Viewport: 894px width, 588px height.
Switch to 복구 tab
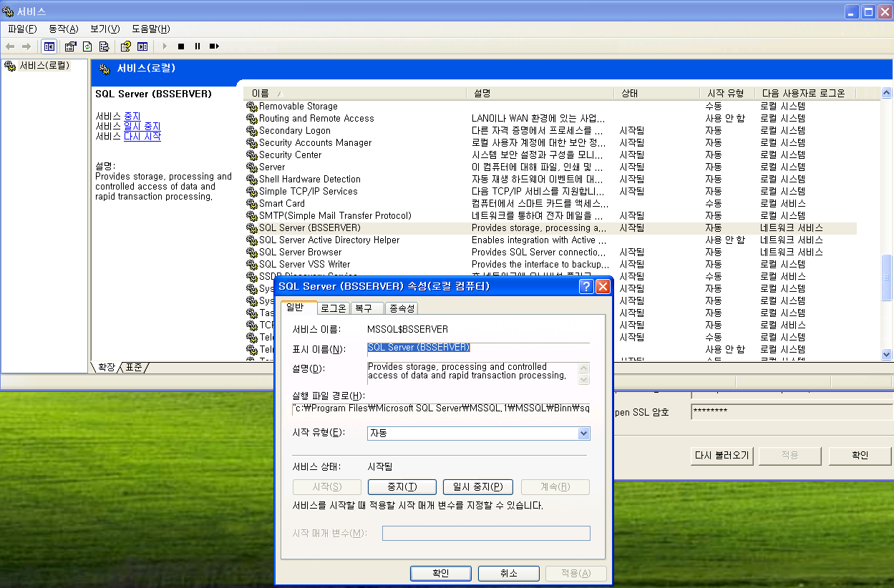point(366,308)
